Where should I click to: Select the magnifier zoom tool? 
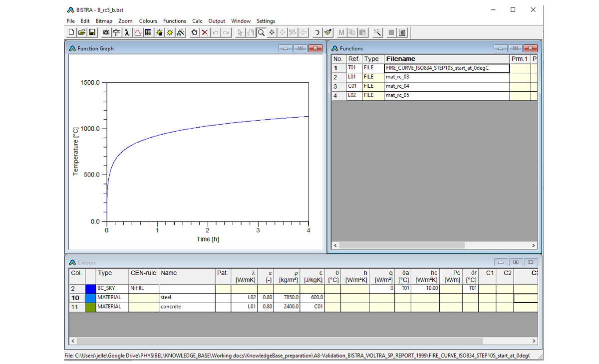pos(261,32)
